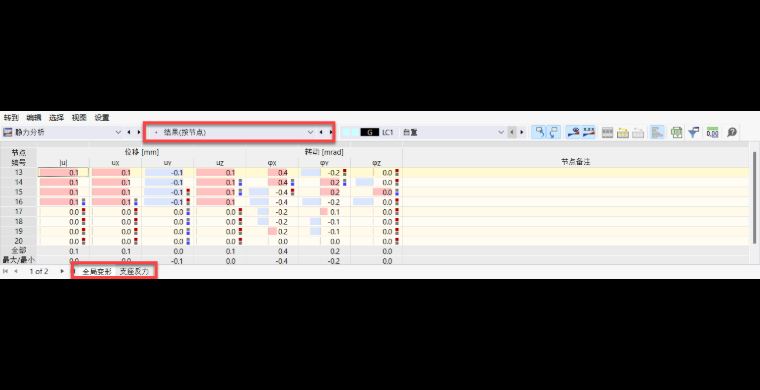Viewport: 760px width, 390px height.
Task: Go to previous analysis type arrow
Action: pyautogui.click(x=129, y=132)
